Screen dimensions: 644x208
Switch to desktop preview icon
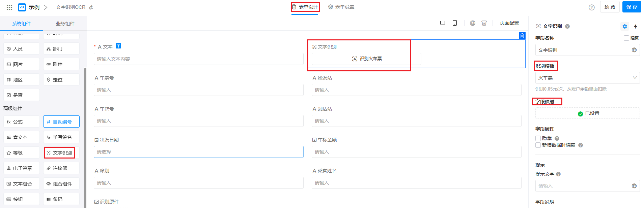point(443,23)
